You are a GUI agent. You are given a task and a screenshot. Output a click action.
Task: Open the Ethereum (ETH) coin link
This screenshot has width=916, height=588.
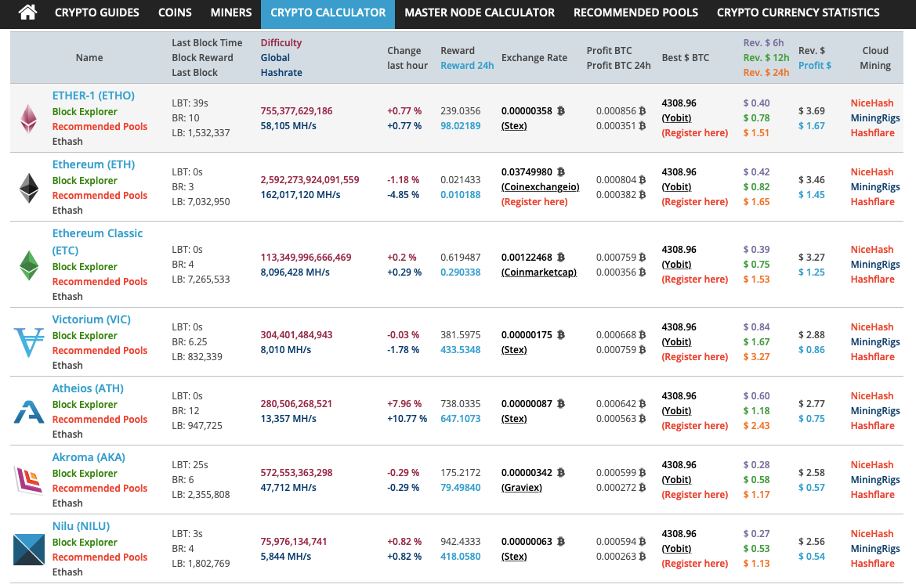93,164
